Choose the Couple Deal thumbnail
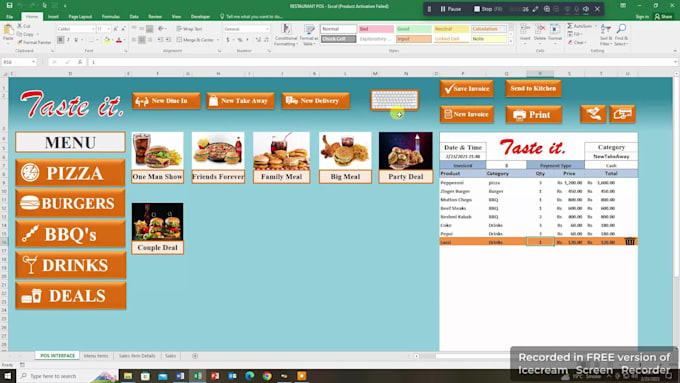Image resolution: width=680 pixels, height=383 pixels. pos(157,229)
